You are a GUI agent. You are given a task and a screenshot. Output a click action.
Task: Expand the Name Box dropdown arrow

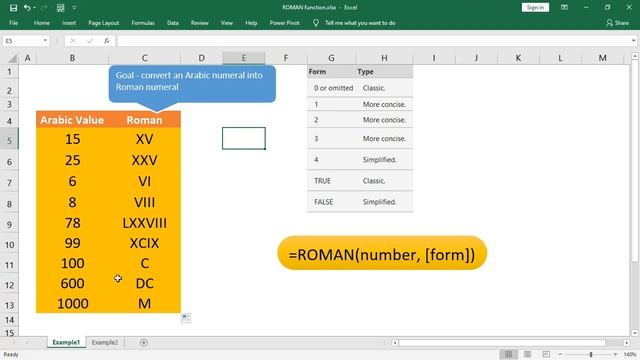pyautogui.click(x=45, y=41)
